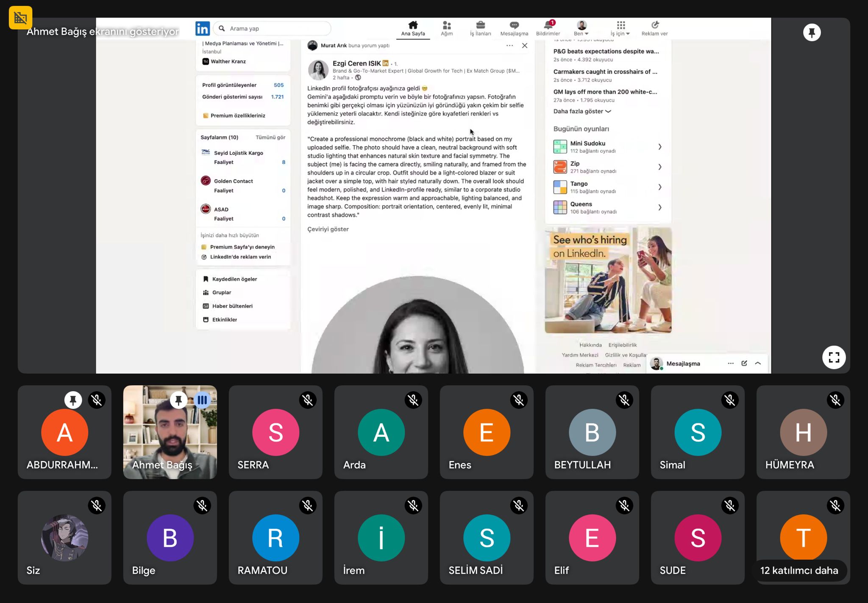Open the Ben profile dropdown
Screen dimensions: 868x603
click(581, 28)
